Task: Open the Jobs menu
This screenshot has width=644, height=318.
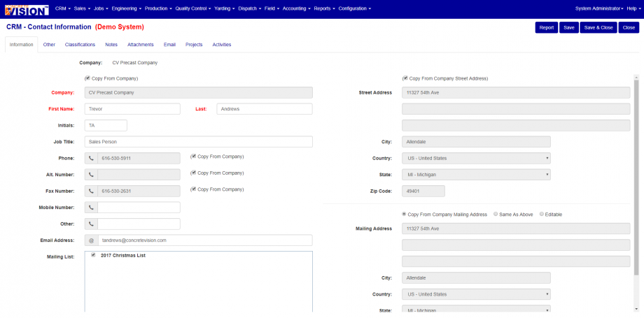Action: pos(101,8)
